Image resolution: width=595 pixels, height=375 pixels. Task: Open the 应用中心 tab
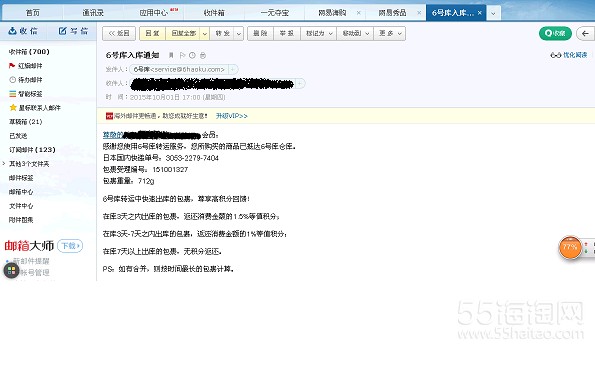(153, 13)
